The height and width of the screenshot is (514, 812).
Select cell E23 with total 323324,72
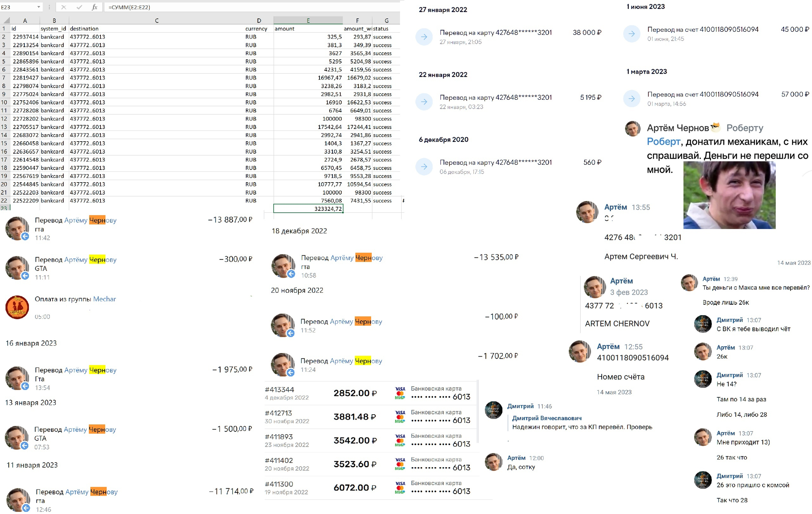pyautogui.click(x=308, y=209)
